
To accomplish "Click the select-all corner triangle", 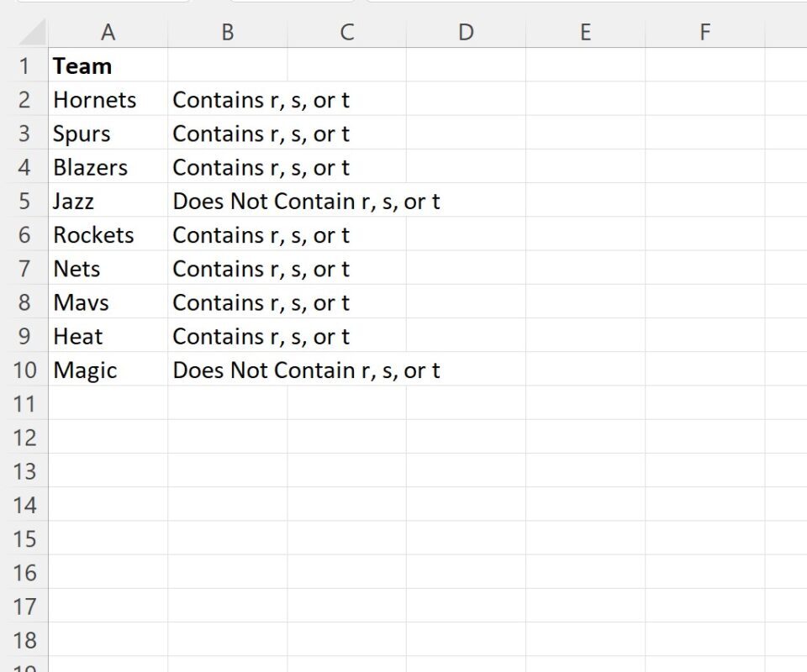I will coord(32,33).
